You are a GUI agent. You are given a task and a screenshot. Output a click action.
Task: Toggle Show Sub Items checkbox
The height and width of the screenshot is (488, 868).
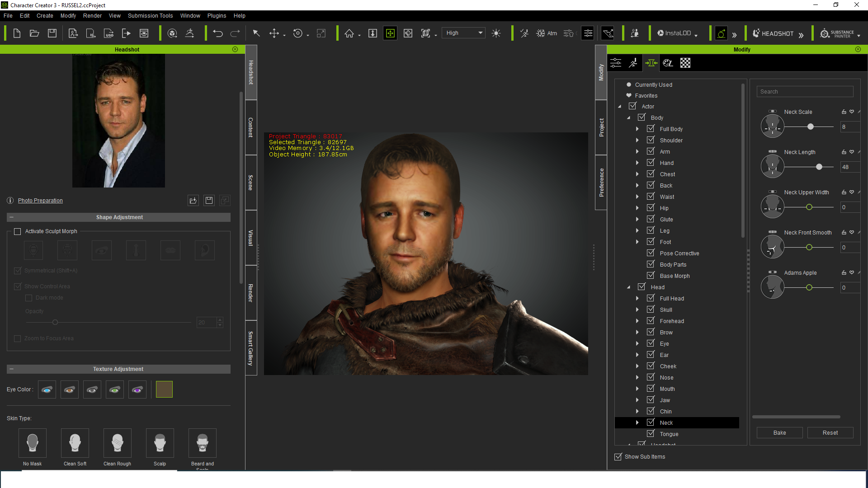pos(618,457)
